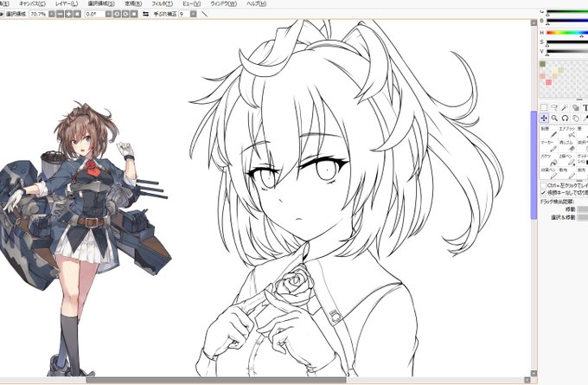Select the rectangular selection tool
The height and width of the screenshot is (385, 588).
(x=543, y=108)
